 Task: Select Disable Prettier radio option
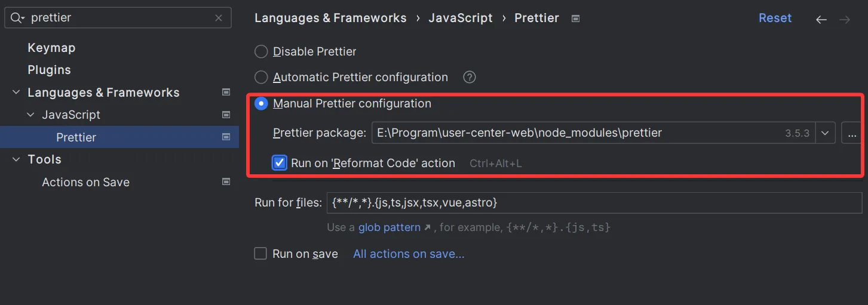click(x=261, y=51)
